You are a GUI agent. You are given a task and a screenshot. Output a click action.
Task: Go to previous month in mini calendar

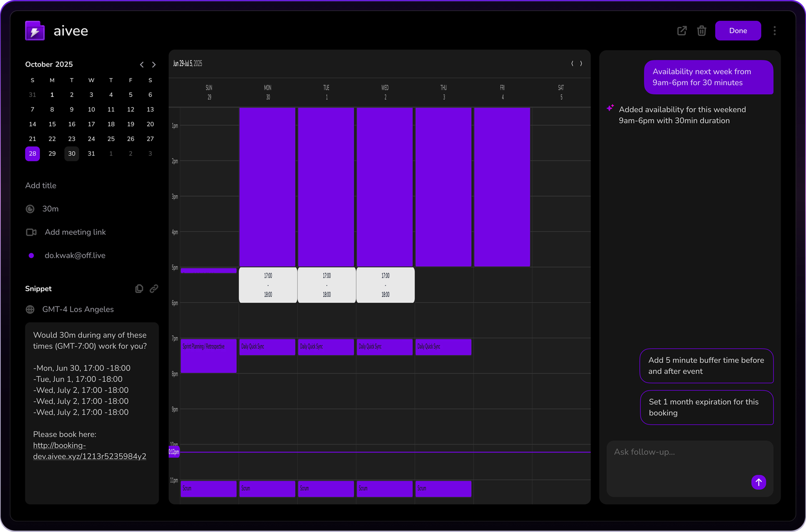[142, 64]
